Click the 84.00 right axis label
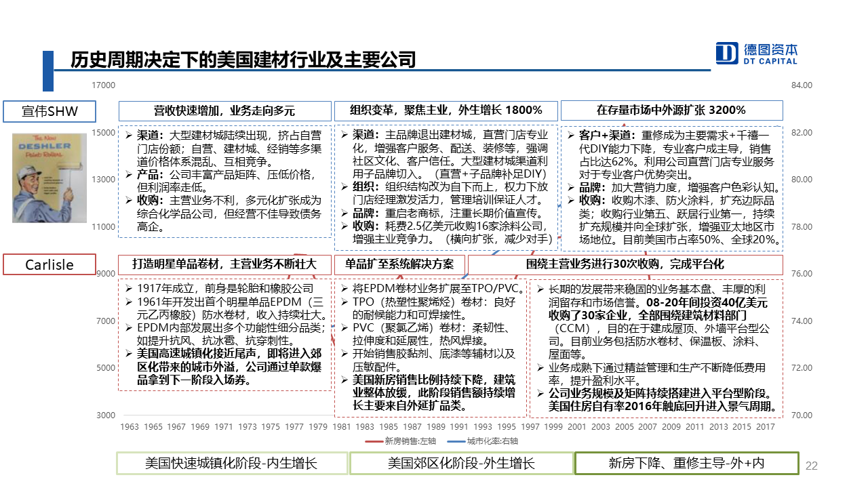Screen dimensions: 868x488 (802, 85)
